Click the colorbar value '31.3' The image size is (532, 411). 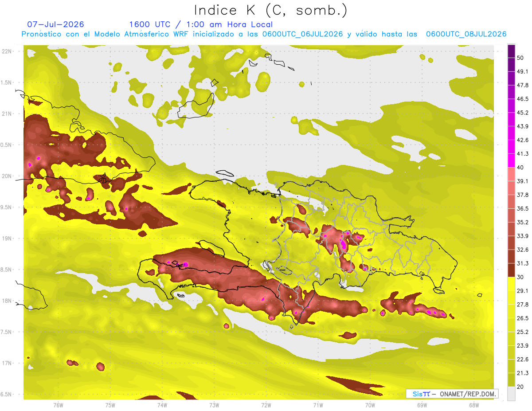(x=523, y=263)
